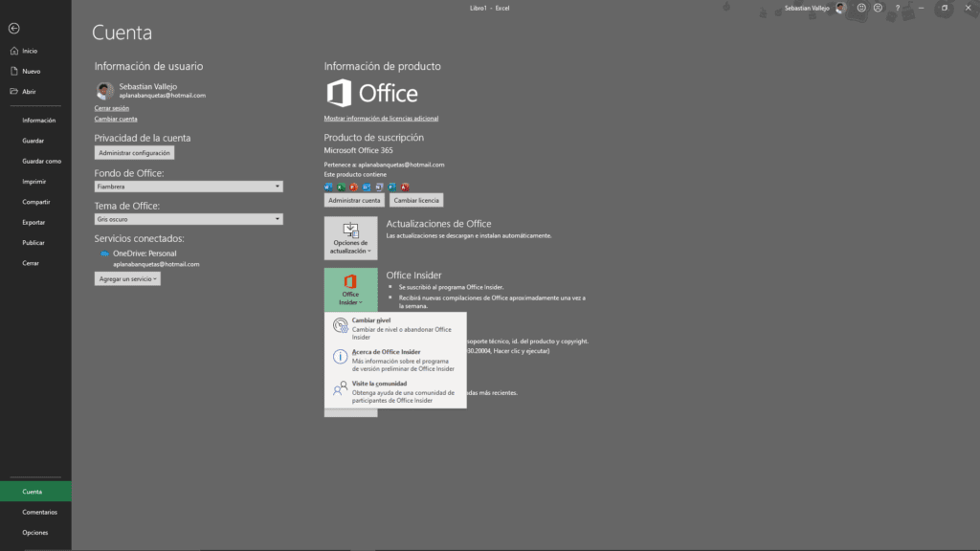The width and height of the screenshot is (980, 551).
Task: Open Publicar in the sidebar
Action: coord(35,242)
